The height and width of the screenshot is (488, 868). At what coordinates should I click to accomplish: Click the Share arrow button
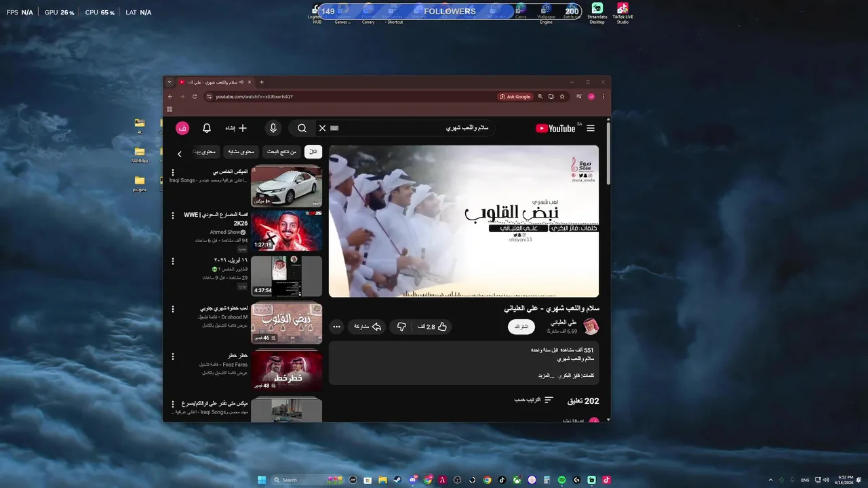(x=368, y=327)
